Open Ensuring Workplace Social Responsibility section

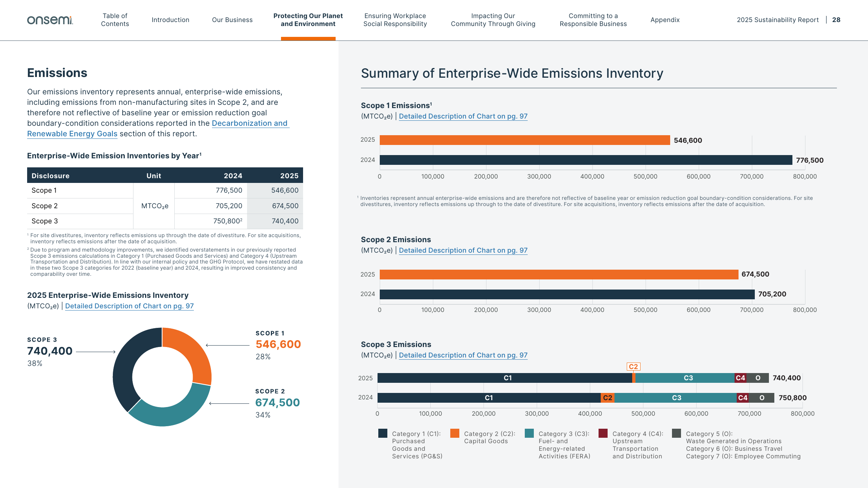click(x=395, y=20)
